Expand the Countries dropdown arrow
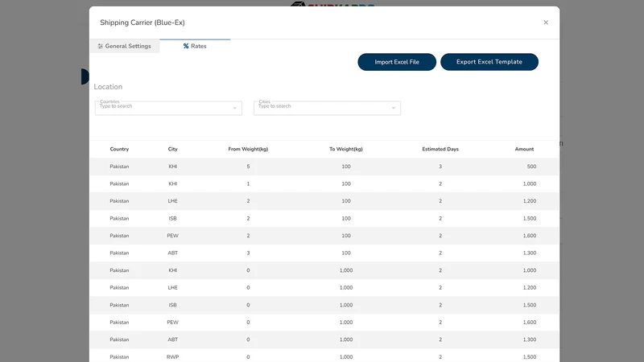644x362 pixels. [x=235, y=108]
